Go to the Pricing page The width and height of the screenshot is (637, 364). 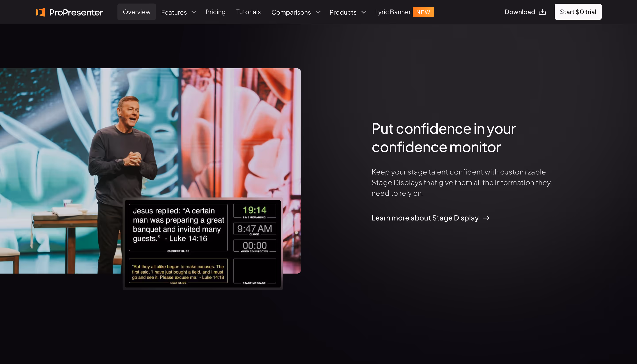coord(215,12)
